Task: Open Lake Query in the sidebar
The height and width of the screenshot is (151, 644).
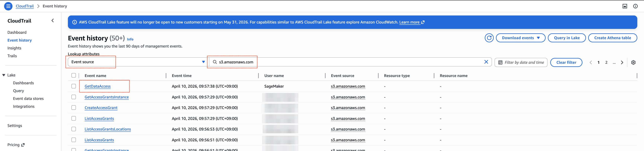Action: coord(18,91)
